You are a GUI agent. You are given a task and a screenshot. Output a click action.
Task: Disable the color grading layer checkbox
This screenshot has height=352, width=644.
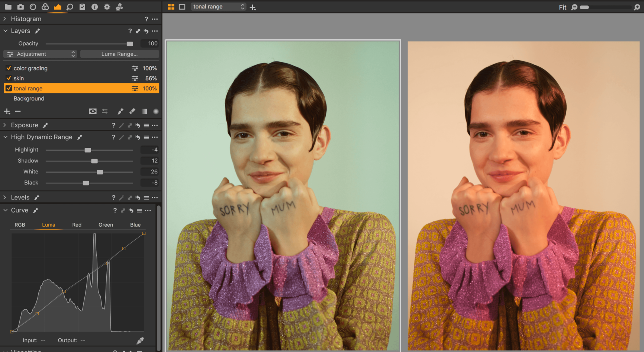click(9, 68)
